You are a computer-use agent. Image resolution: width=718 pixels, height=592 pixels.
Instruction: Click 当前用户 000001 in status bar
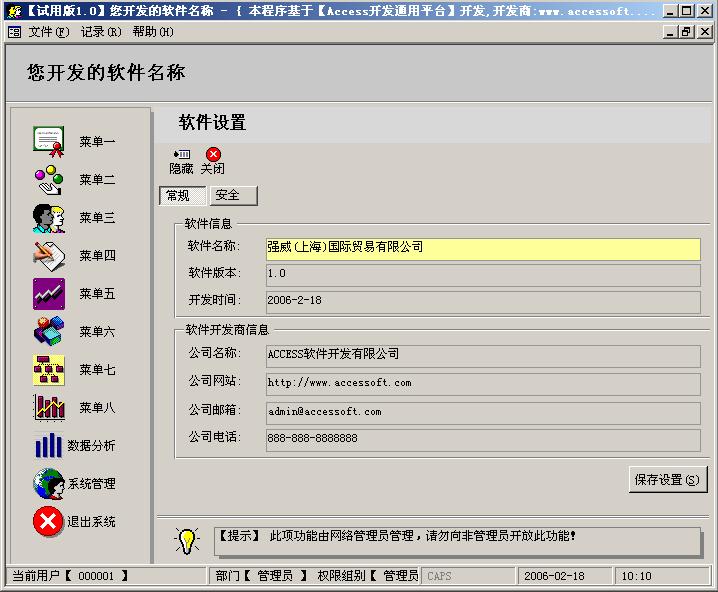tap(70, 576)
